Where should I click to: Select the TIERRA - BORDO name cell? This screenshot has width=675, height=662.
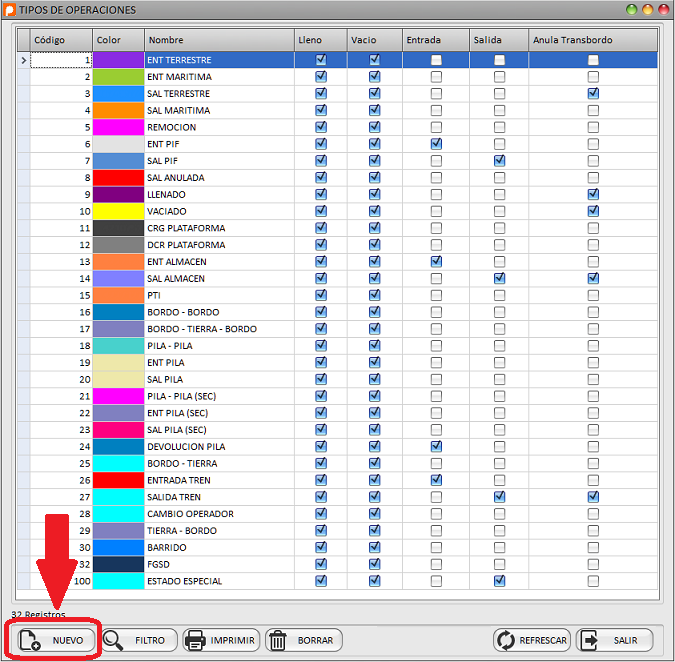click(x=220, y=531)
